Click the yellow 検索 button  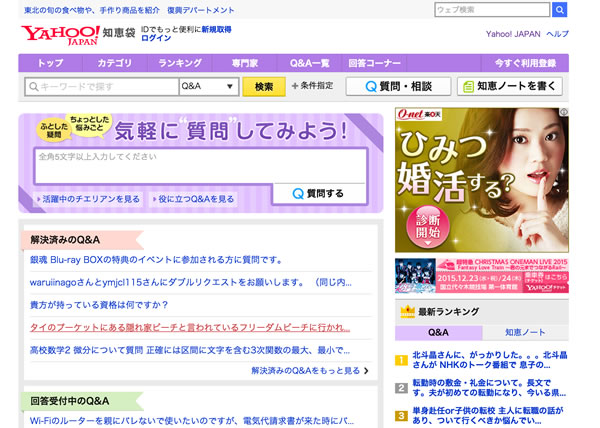click(x=264, y=86)
